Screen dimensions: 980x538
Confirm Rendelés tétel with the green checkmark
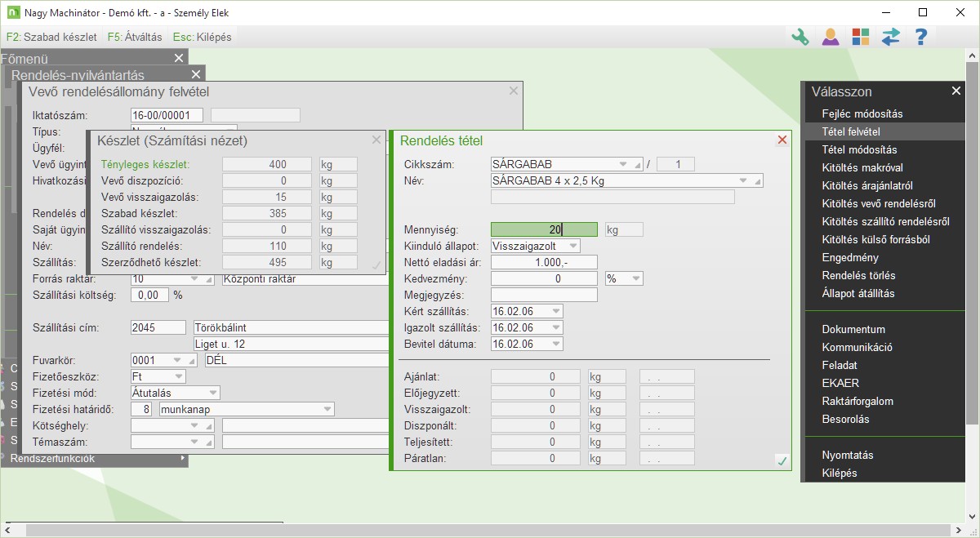pyautogui.click(x=782, y=461)
